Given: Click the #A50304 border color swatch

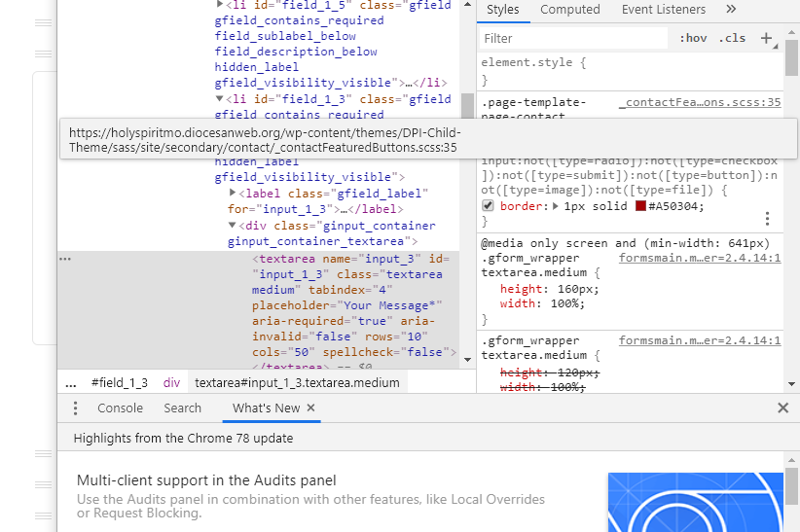Looking at the screenshot, I should (640, 206).
